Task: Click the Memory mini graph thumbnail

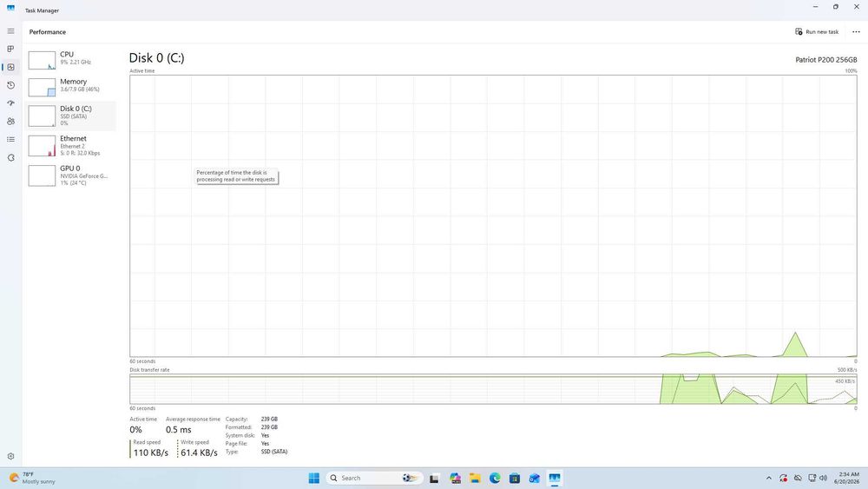Action: point(42,88)
